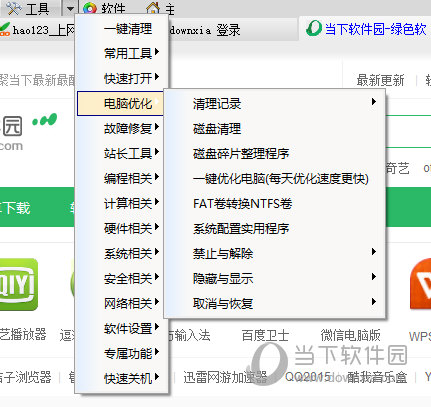The width and height of the screenshot is (431, 407).
Task: Open the 专属功能 submenu
Action: [122, 354]
